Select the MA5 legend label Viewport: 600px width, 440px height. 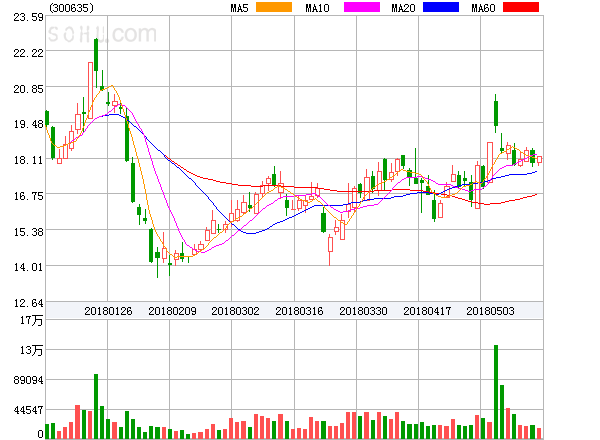coord(240,8)
